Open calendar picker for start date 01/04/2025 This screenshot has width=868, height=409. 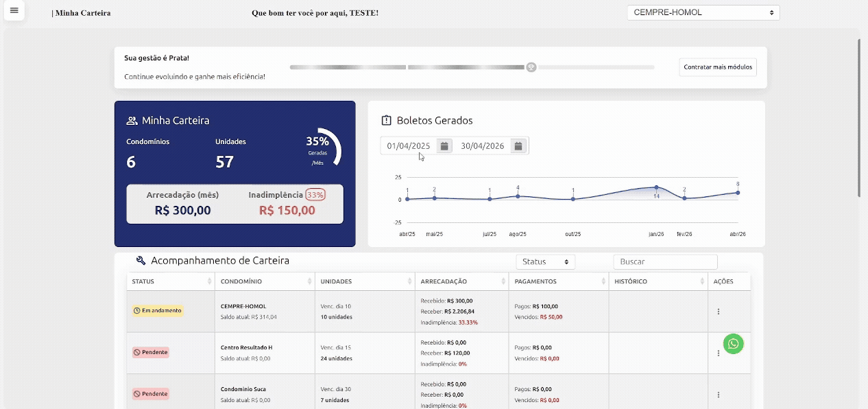coord(444,146)
